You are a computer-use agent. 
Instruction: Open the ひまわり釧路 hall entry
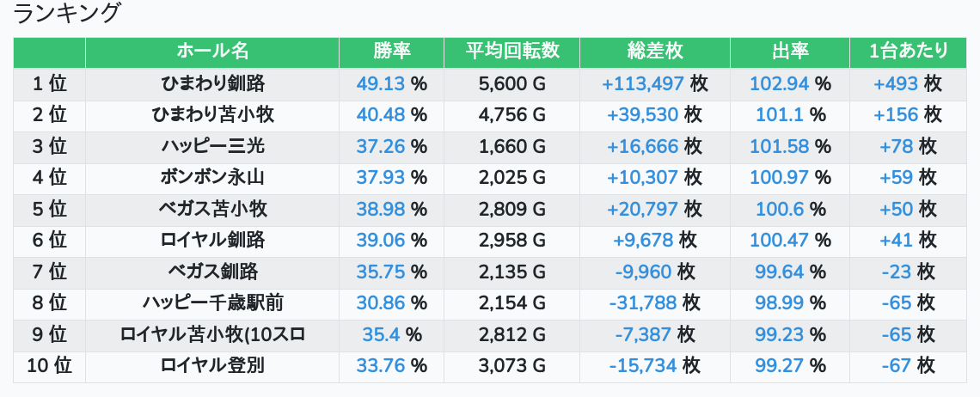[212, 84]
